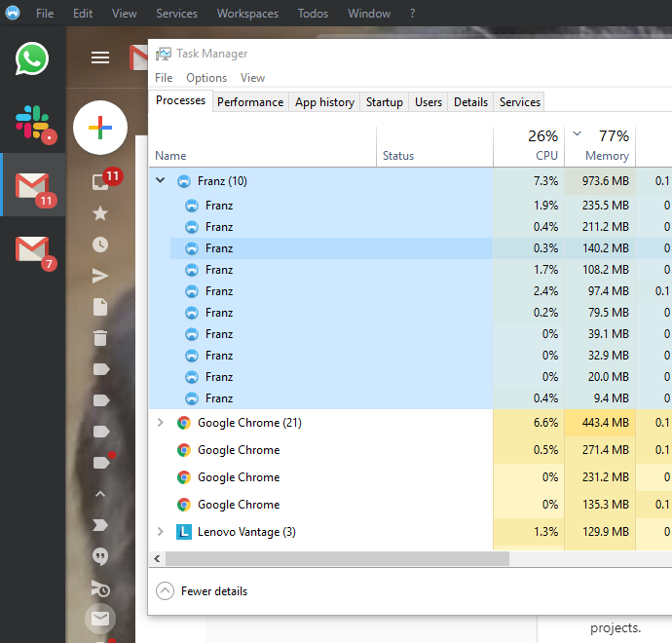Open Franz Window menu

click(369, 14)
